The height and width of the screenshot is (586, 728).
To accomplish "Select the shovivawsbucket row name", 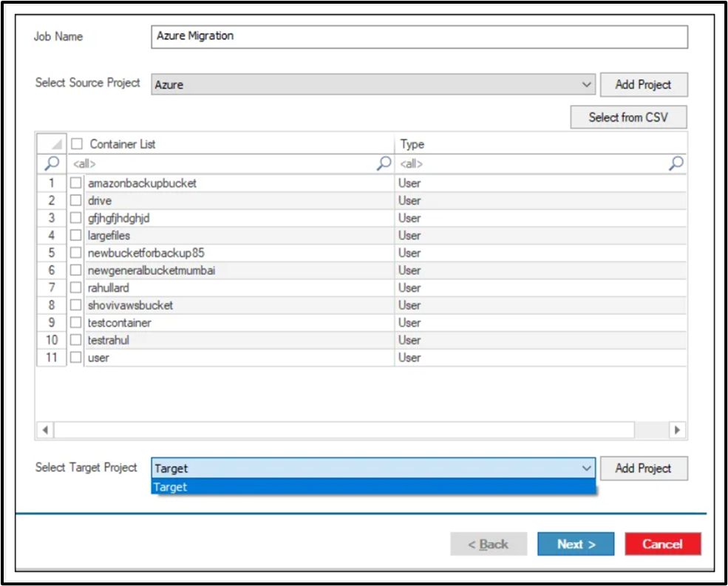I will pyautogui.click(x=131, y=305).
